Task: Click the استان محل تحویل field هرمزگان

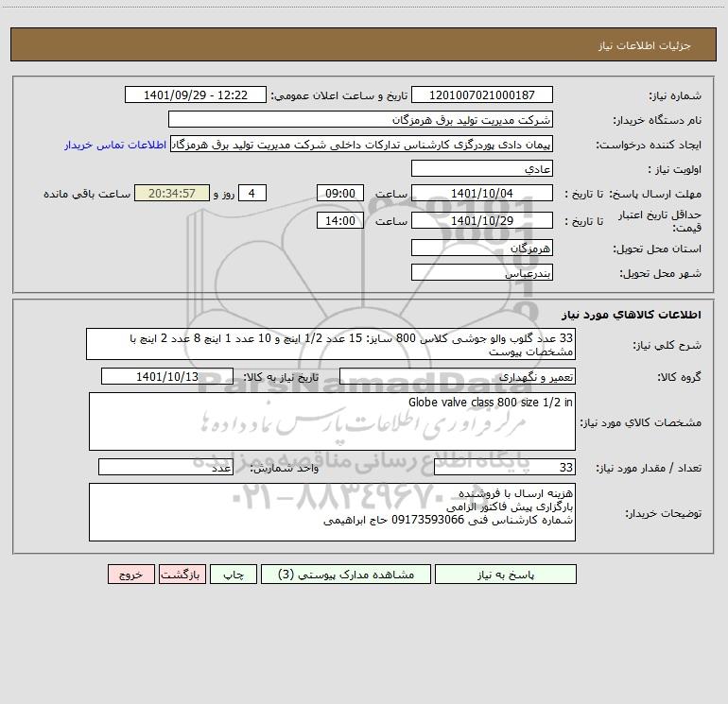Action: [x=482, y=248]
